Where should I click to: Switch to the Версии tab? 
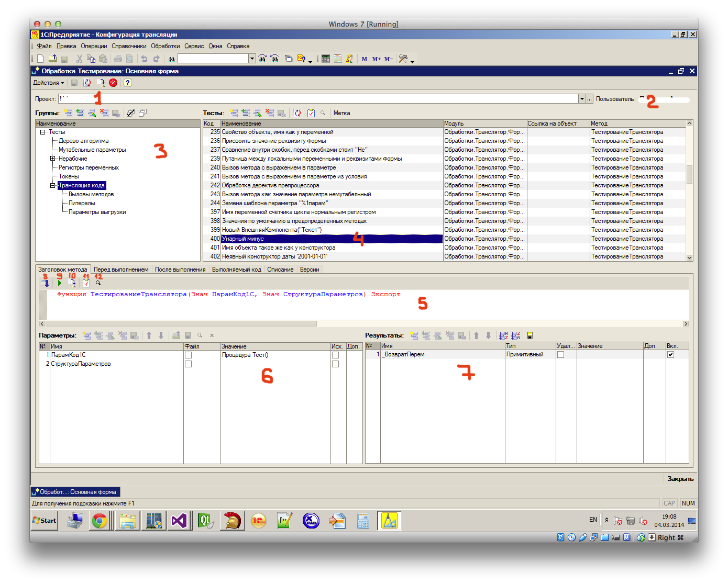coord(310,269)
